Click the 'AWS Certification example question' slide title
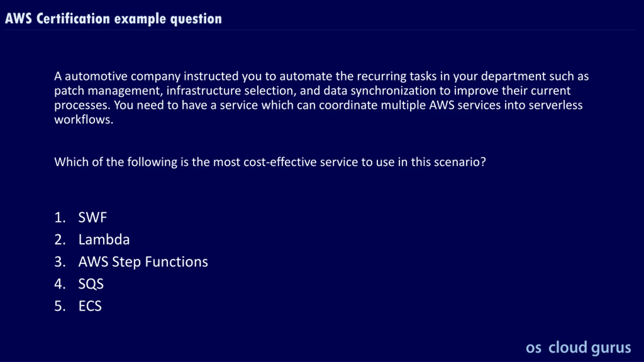Screen dimensions: 644x362 click(x=113, y=19)
